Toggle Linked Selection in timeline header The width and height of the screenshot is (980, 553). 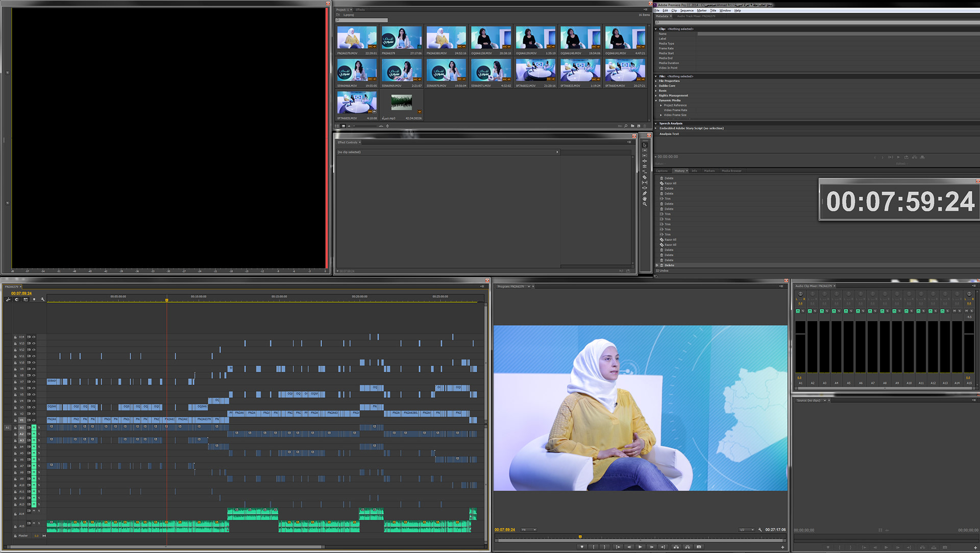tap(26, 299)
